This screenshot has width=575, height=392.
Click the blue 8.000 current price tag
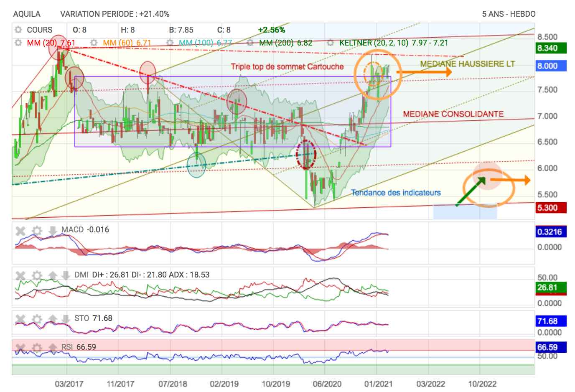pyautogui.click(x=551, y=66)
